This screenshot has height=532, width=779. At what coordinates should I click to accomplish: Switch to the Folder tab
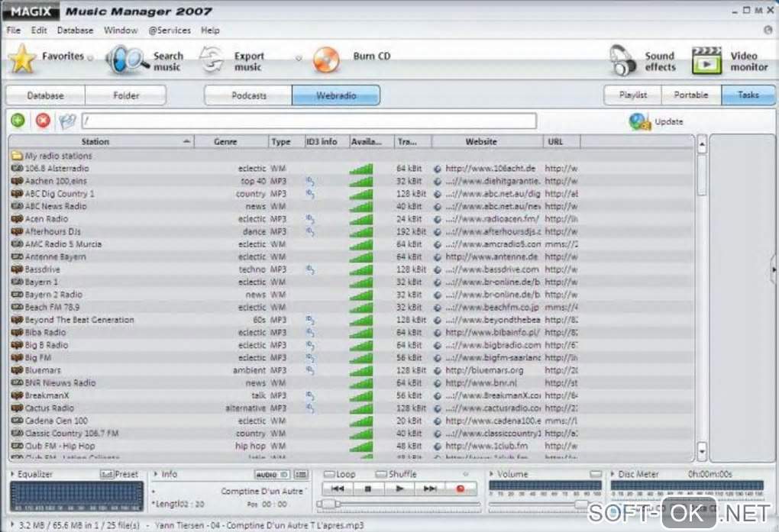126,95
